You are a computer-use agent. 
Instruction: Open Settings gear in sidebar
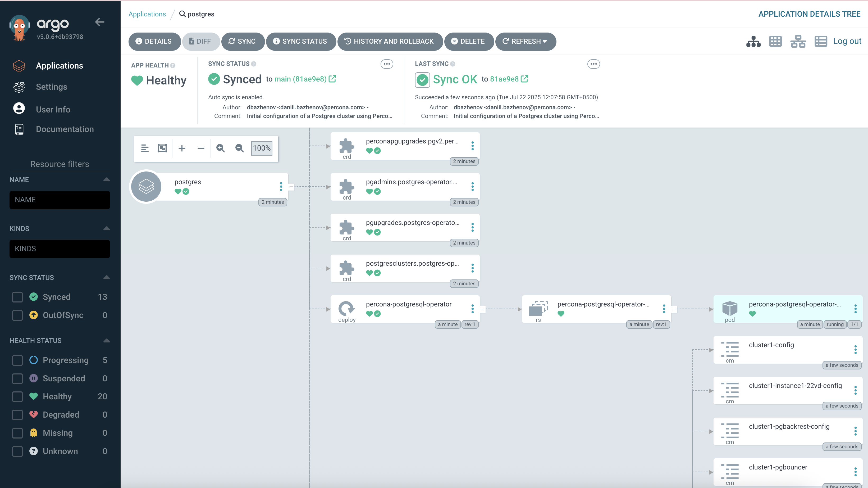(19, 87)
